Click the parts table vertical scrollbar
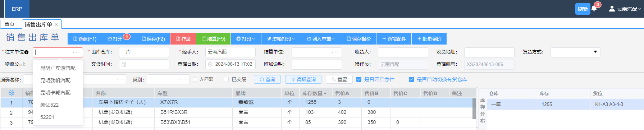Image resolution: width=644 pixels, height=130 pixels. click(474, 108)
